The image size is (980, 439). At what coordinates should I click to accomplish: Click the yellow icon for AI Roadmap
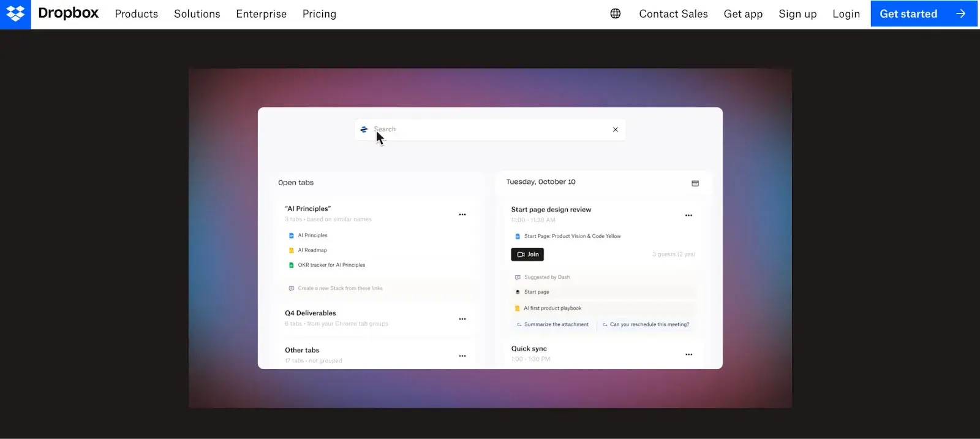(291, 250)
